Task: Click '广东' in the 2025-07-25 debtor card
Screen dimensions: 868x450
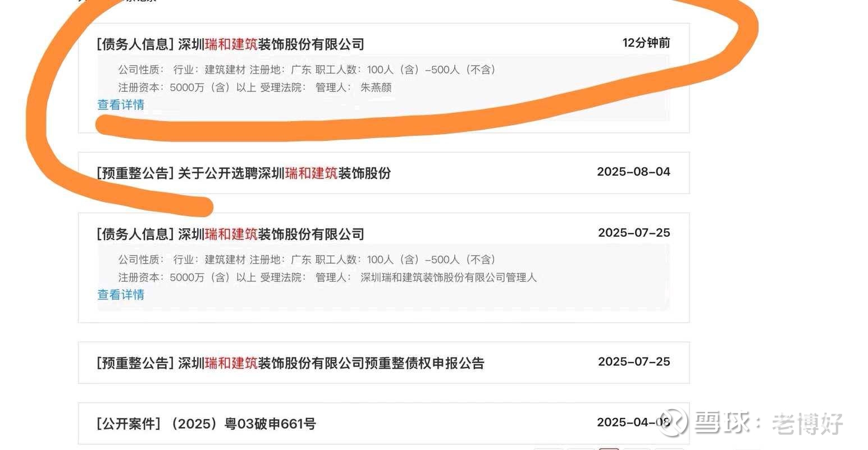Action: (301, 260)
